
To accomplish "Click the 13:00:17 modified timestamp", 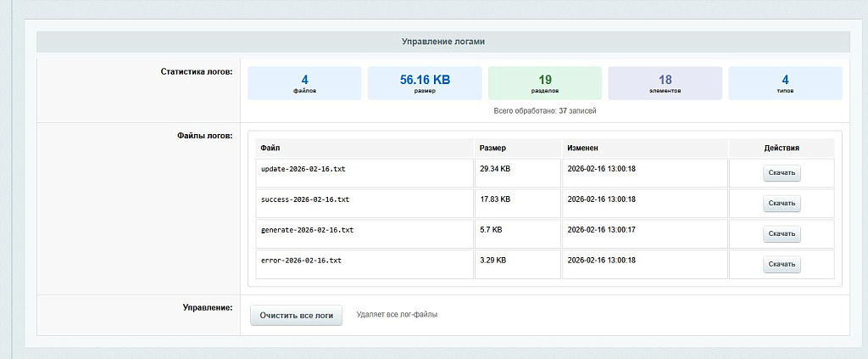I will (601, 230).
